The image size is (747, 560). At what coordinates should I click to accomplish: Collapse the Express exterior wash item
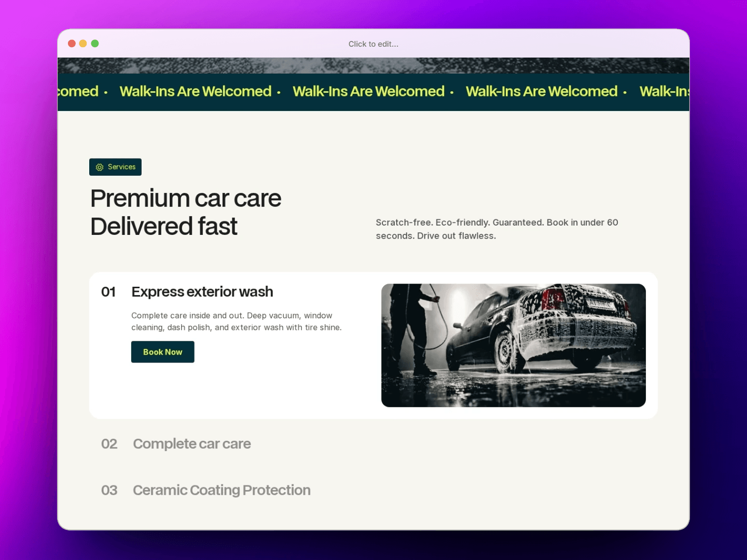pos(202,292)
